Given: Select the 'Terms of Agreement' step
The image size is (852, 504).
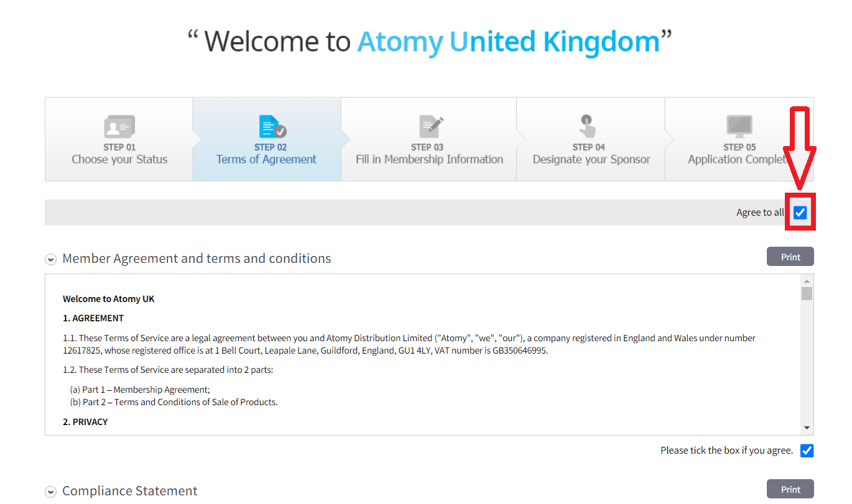Looking at the screenshot, I should (266, 159).
